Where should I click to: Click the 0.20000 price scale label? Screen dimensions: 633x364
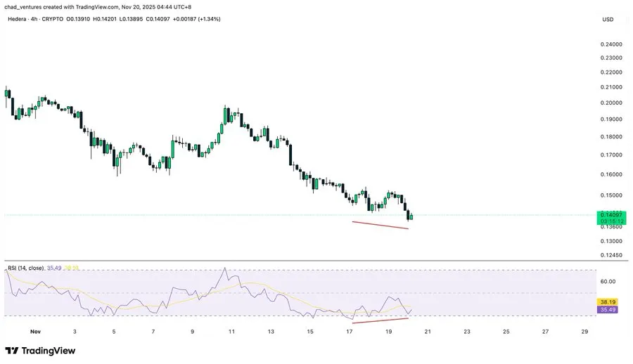[x=611, y=103]
